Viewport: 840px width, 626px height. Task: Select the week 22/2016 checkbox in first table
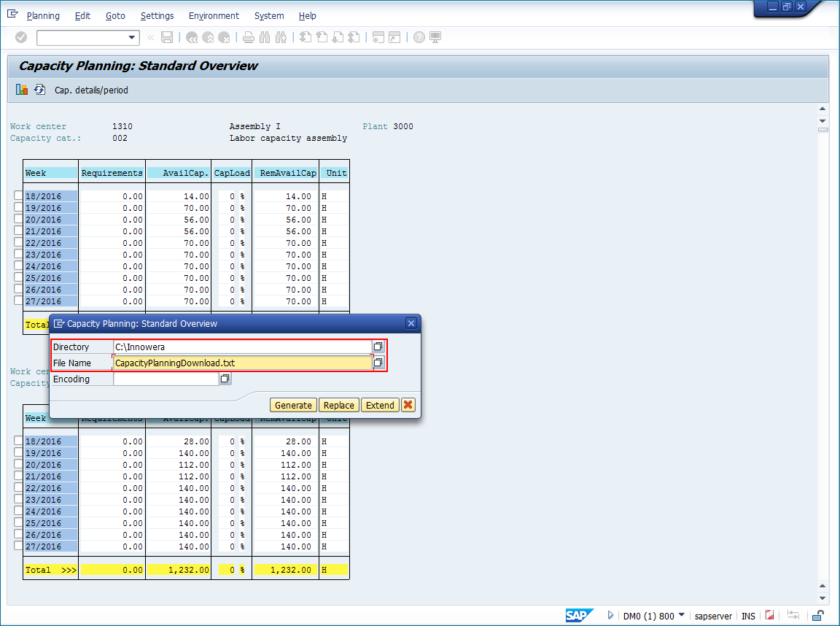pyautogui.click(x=18, y=242)
